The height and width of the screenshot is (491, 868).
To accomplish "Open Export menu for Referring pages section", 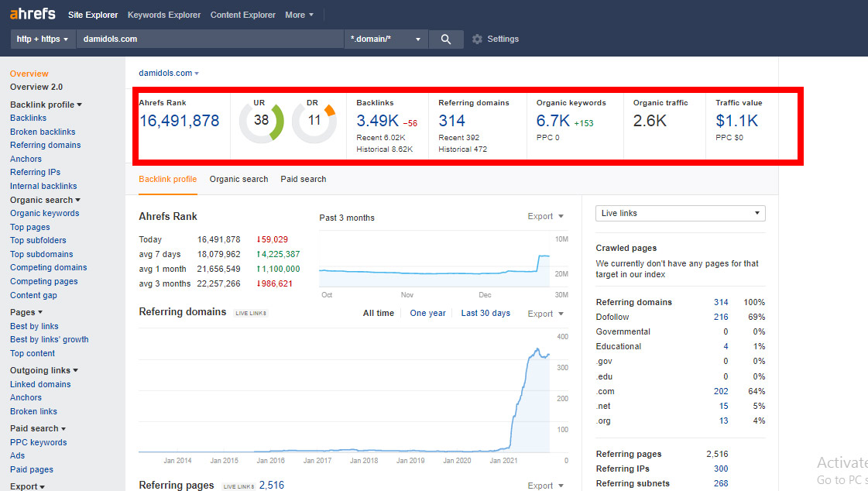I will coord(545,486).
